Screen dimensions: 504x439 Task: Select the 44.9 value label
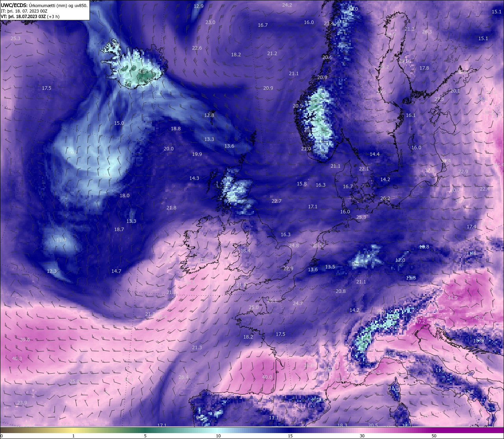coord(452,298)
